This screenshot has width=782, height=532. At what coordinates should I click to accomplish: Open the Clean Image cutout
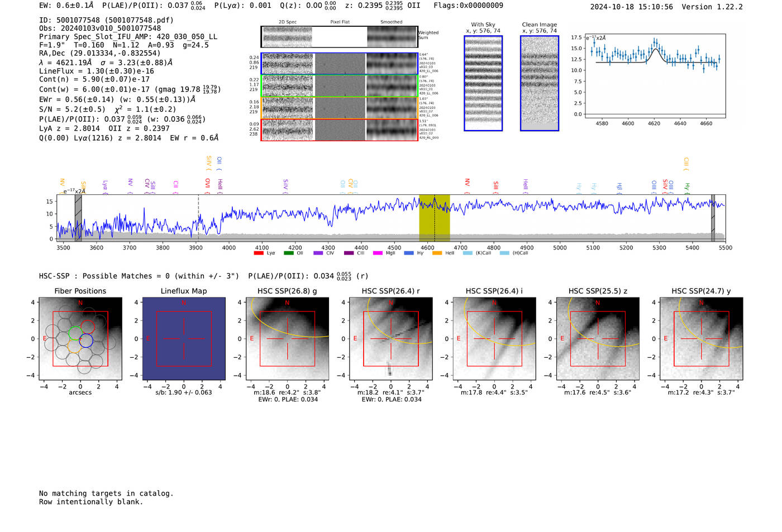[540, 83]
